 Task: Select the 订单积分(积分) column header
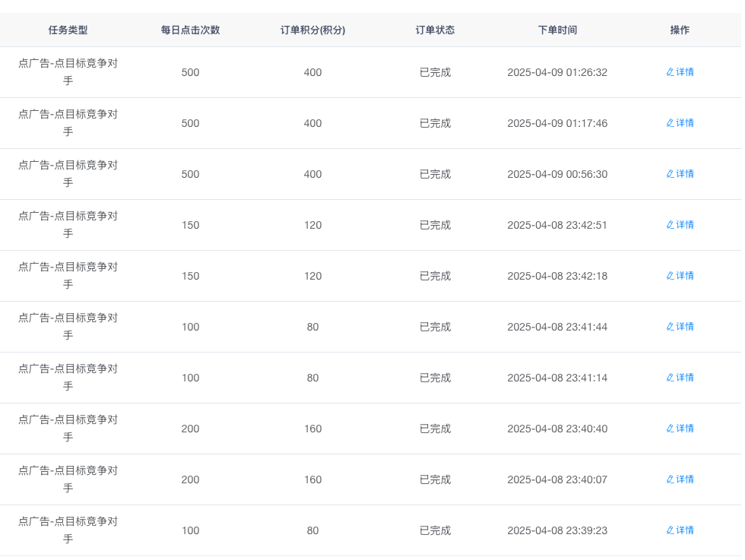pyautogui.click(x=312, y=30)
